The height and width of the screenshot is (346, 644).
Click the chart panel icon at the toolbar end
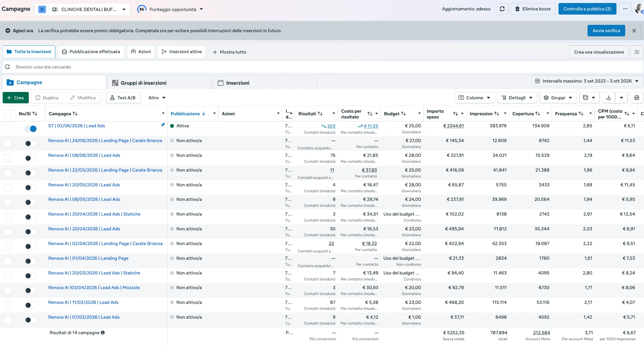click(x=637, y=98)
